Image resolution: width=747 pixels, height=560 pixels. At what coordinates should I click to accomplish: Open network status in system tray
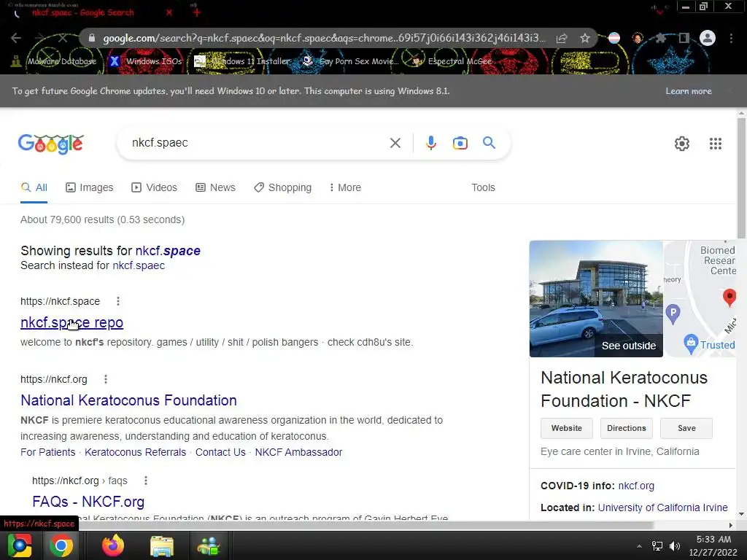coord(657,545)
